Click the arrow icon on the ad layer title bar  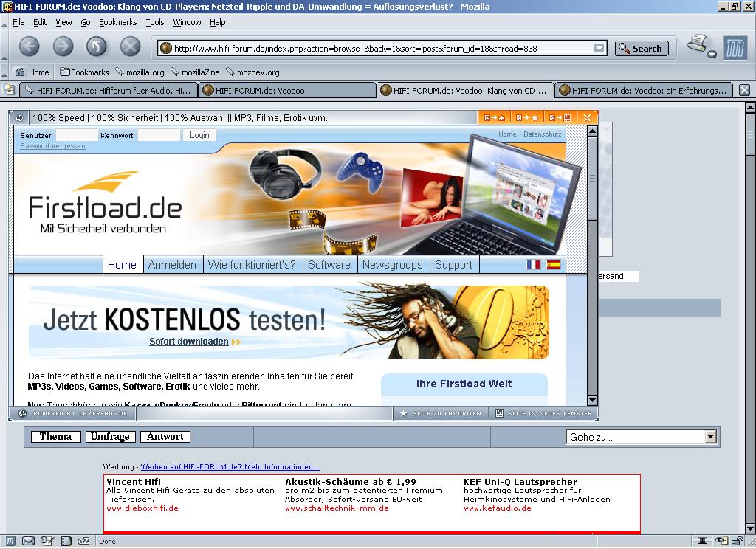click(19, 117)
